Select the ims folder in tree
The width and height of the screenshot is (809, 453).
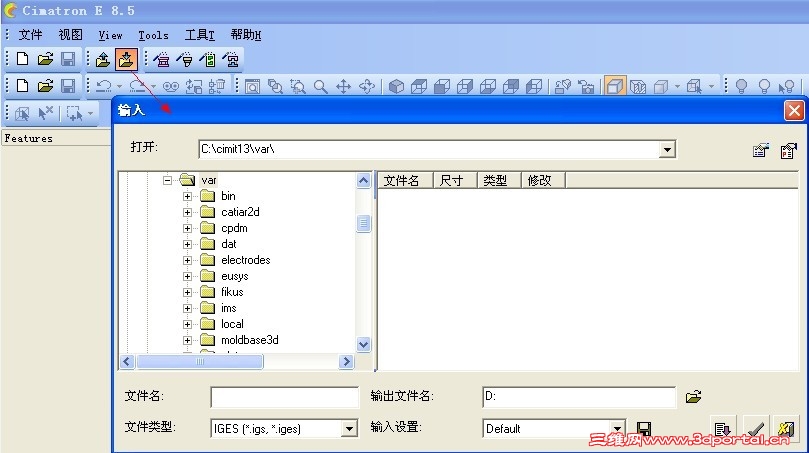229,308
